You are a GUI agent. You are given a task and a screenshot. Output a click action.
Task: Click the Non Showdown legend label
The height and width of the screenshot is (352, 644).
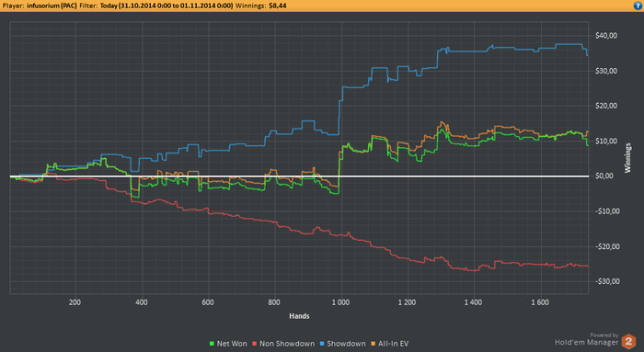click(287, 344)
